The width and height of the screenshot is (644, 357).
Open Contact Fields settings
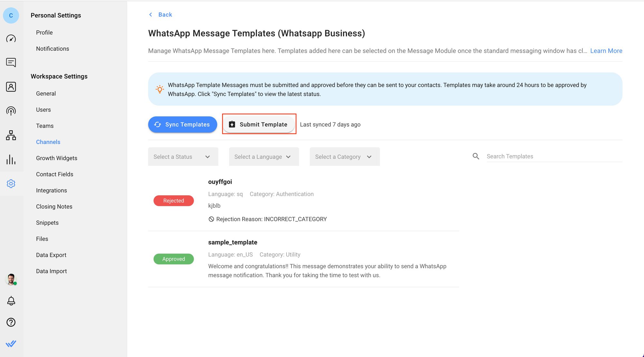coord(55,174)
